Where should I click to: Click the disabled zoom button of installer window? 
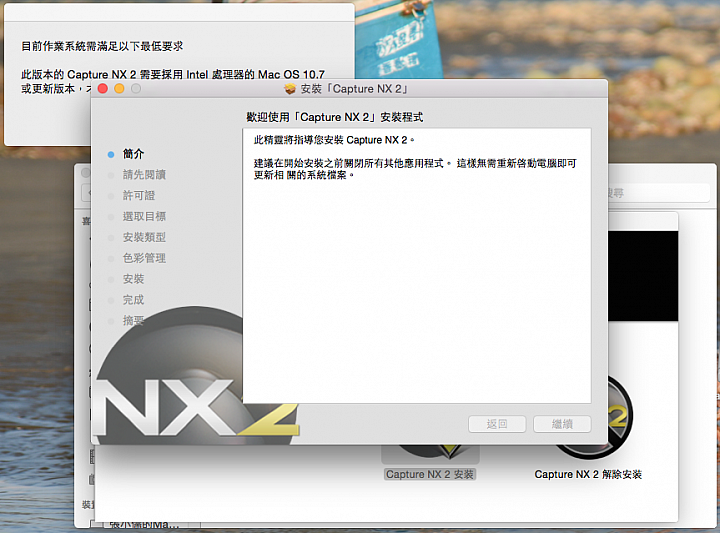pos(136,89)
